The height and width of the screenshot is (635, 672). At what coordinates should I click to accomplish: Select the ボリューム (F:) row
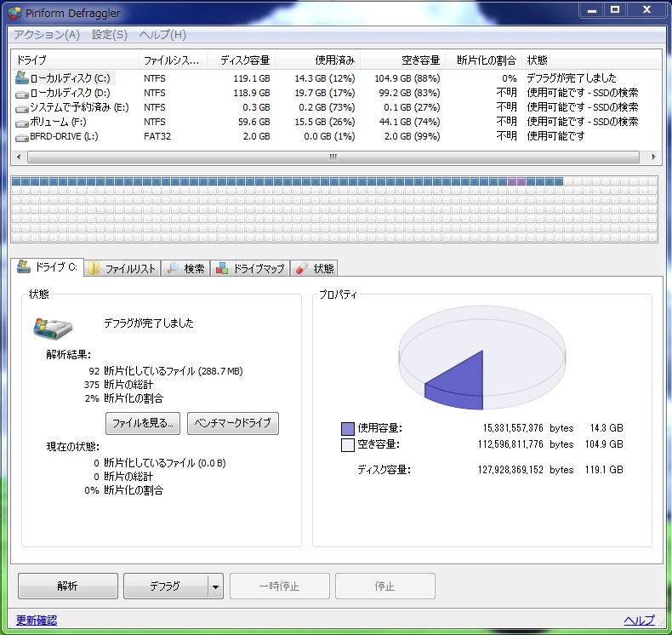pos(336,122)
